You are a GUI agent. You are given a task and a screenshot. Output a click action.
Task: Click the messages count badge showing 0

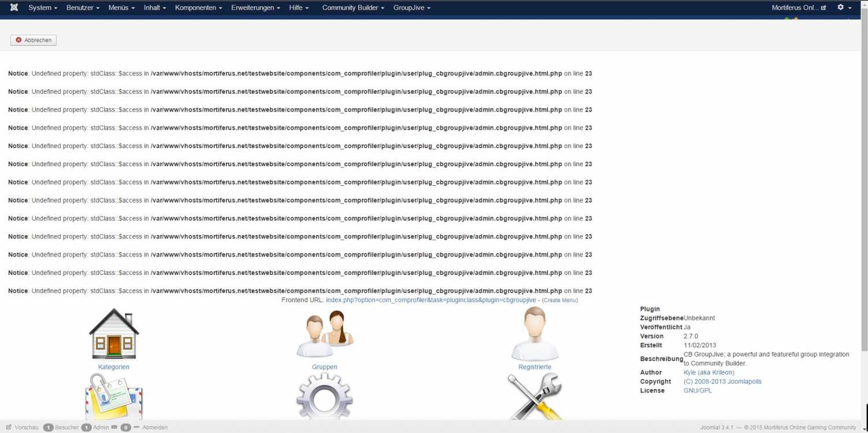[126, 428]
